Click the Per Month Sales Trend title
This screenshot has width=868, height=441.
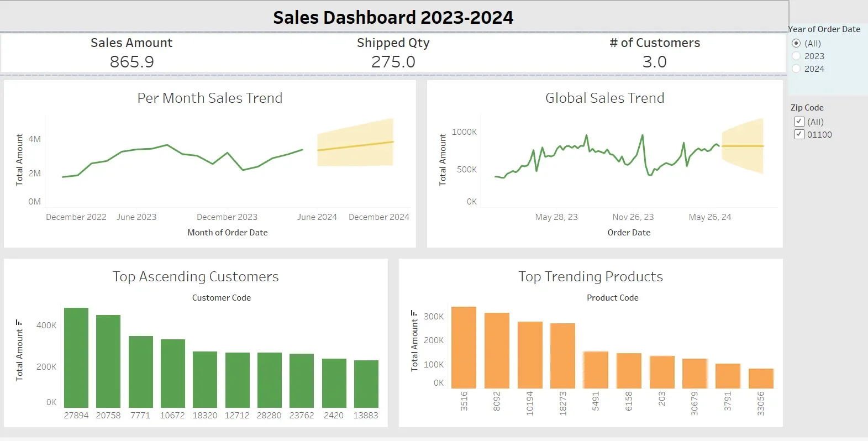[210, 98]
